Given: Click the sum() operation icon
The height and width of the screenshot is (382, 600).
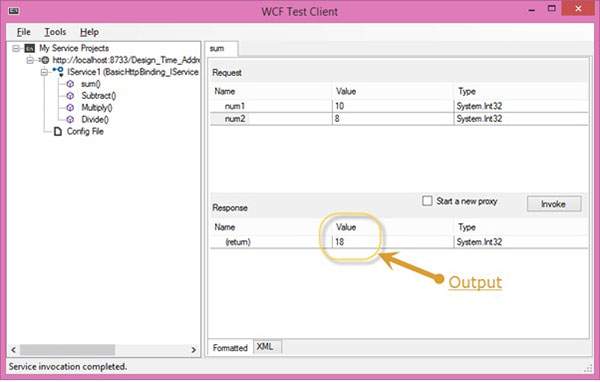Looking at the screenshot, I should coord(70,84).
